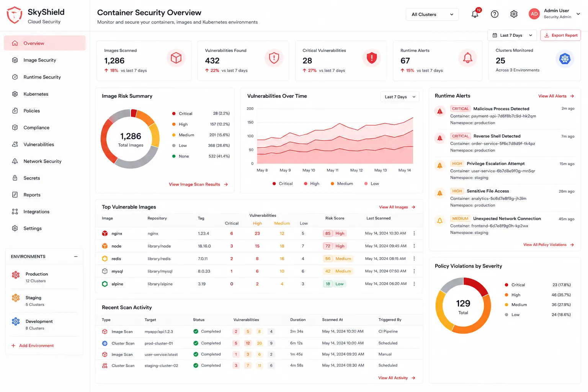Click the prod-cluster-01 Cluster Scan icon
This screenshot has height=392, width=588.
[105, 343]
